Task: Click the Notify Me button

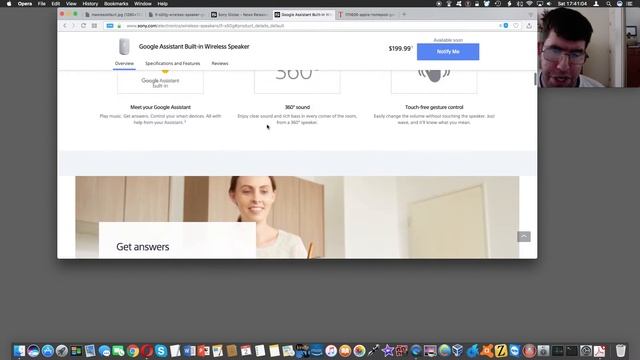Action: [x=448, y=52]
